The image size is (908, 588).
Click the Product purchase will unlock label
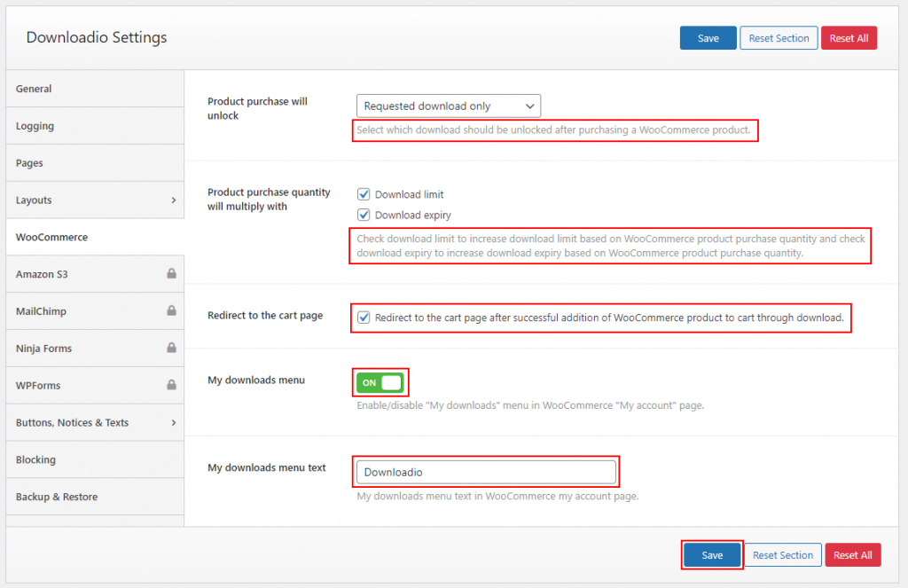(x=257, y=108)
